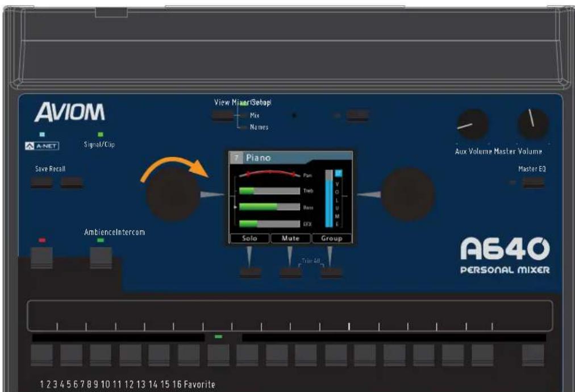575x392 pixels.
Task: Click the channel number 7 box on display
Action: pyautogui.click(x=236, y=158)
